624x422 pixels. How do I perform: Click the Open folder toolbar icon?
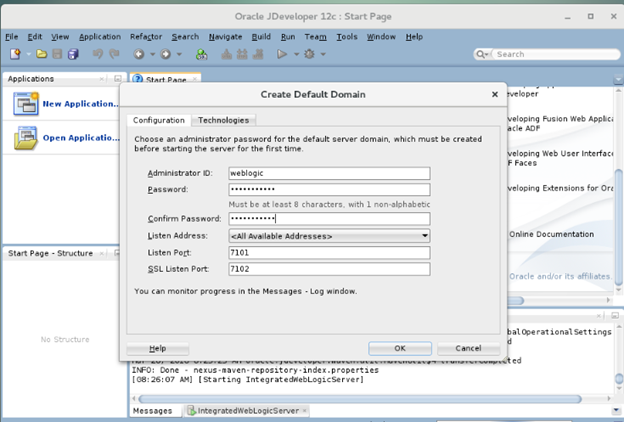[41, 54]
